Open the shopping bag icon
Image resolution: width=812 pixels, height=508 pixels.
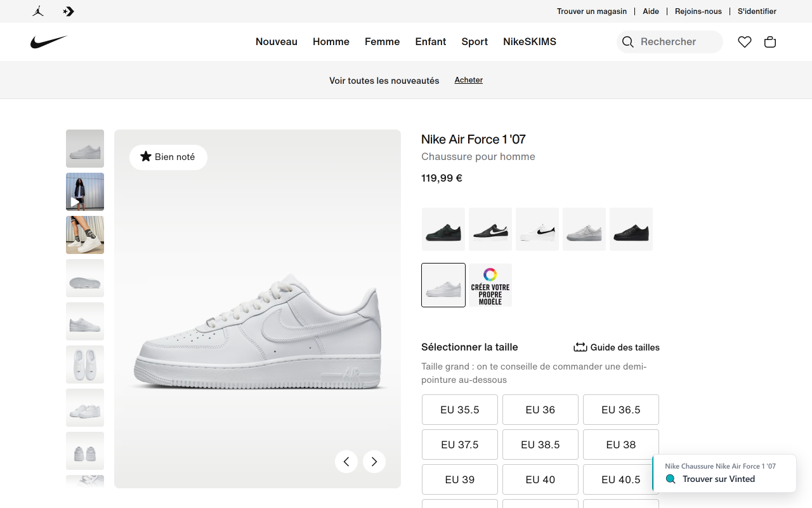click(770, 42)
